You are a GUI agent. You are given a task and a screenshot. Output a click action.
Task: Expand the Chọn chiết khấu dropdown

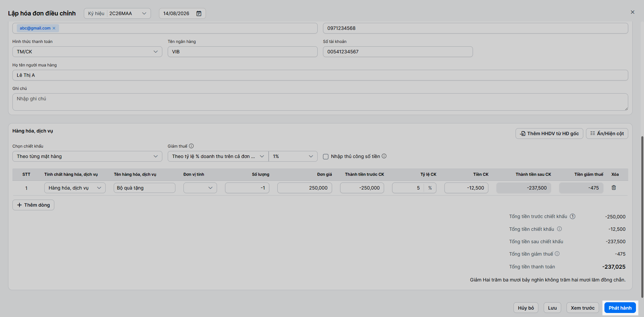87,156
